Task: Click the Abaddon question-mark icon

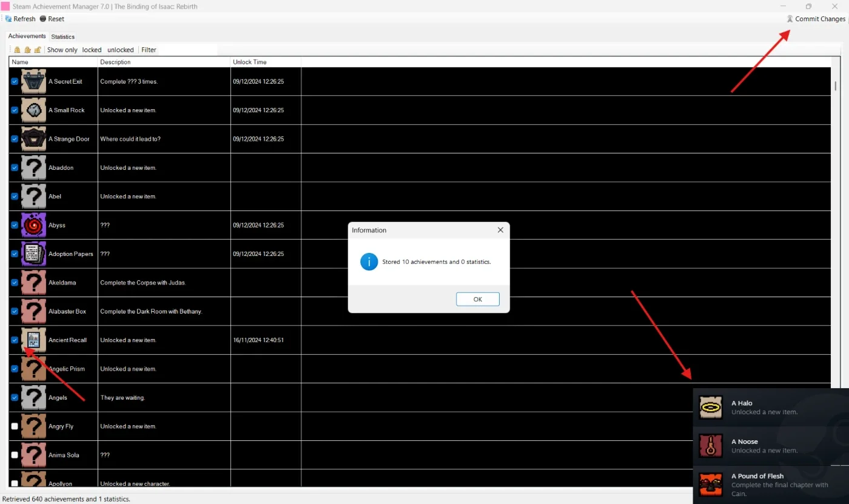Action: (34, 167)
